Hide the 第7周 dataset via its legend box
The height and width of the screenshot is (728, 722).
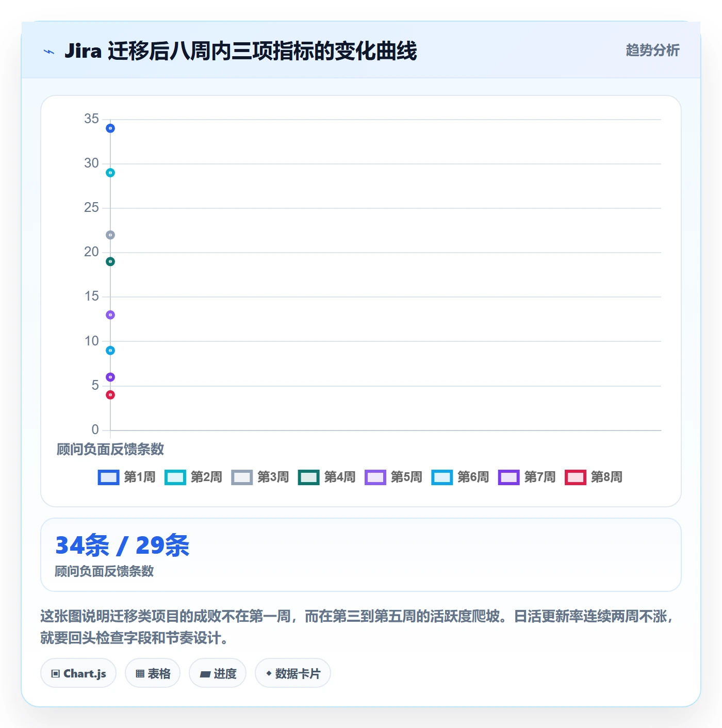click(x=509, y=477)
